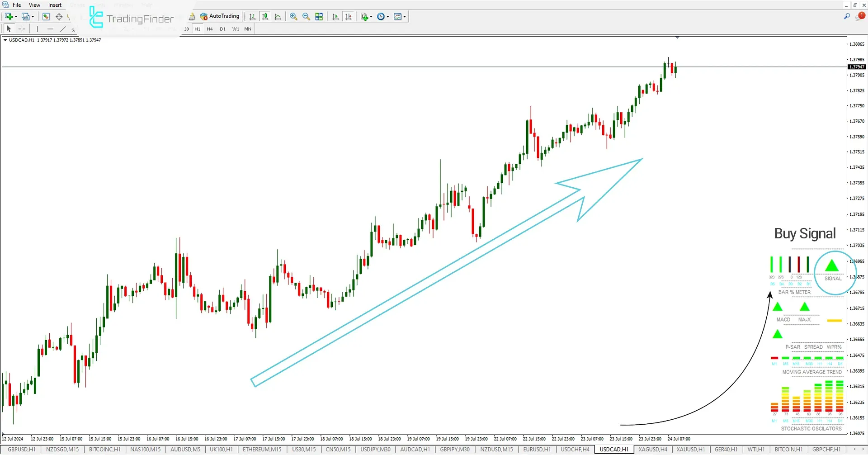868x455 pixels.
Task: Switch to the EURUSD,H1 chart tab
Action: click(x=536, y=449)
